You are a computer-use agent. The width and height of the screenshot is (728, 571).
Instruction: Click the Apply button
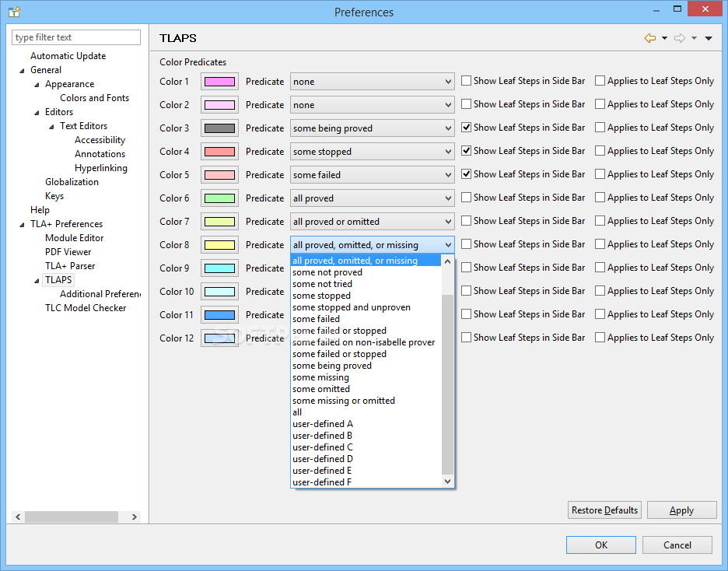coord(681,510)
